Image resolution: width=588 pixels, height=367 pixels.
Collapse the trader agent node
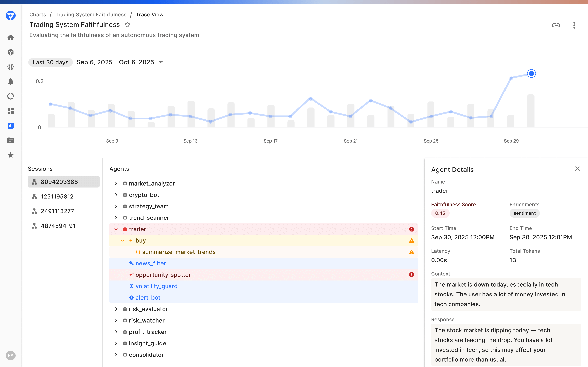tap(116, 229)
